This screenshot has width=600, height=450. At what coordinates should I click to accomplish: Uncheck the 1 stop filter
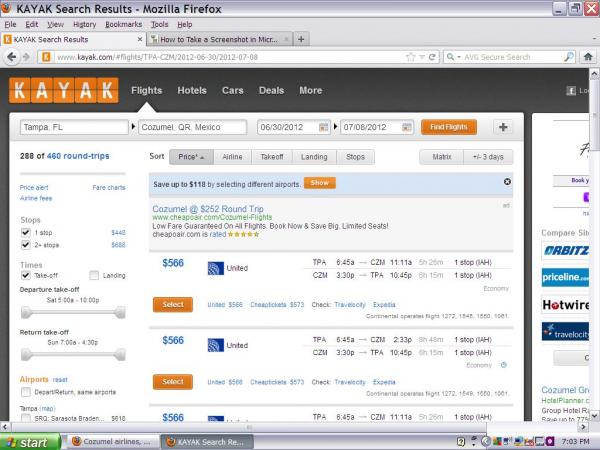point(26,232)
